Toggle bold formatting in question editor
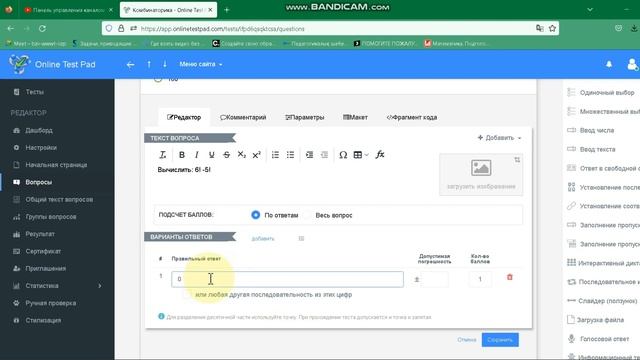 (182, 155)
